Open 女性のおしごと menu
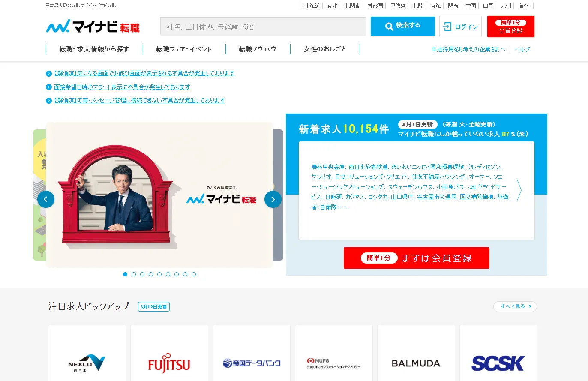The image size is (588, 381). 325,49
